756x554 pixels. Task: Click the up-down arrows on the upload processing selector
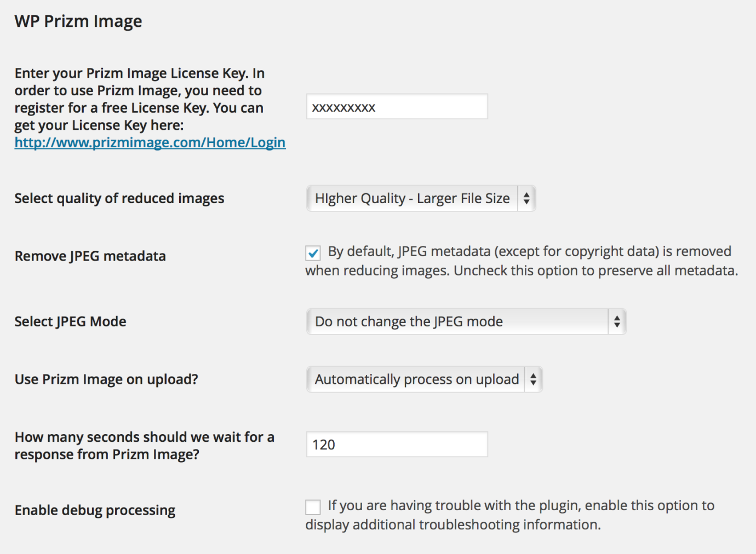click(533, 379)
